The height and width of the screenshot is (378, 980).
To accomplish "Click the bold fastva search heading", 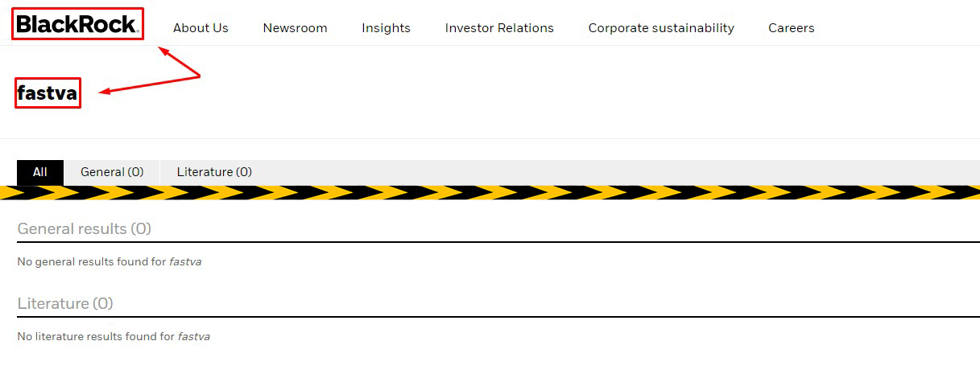I will [x=48, y=93].
